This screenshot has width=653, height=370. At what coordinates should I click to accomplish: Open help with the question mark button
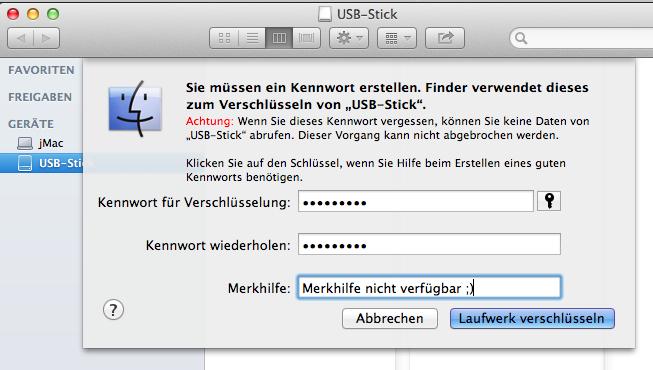coord(113,310)
